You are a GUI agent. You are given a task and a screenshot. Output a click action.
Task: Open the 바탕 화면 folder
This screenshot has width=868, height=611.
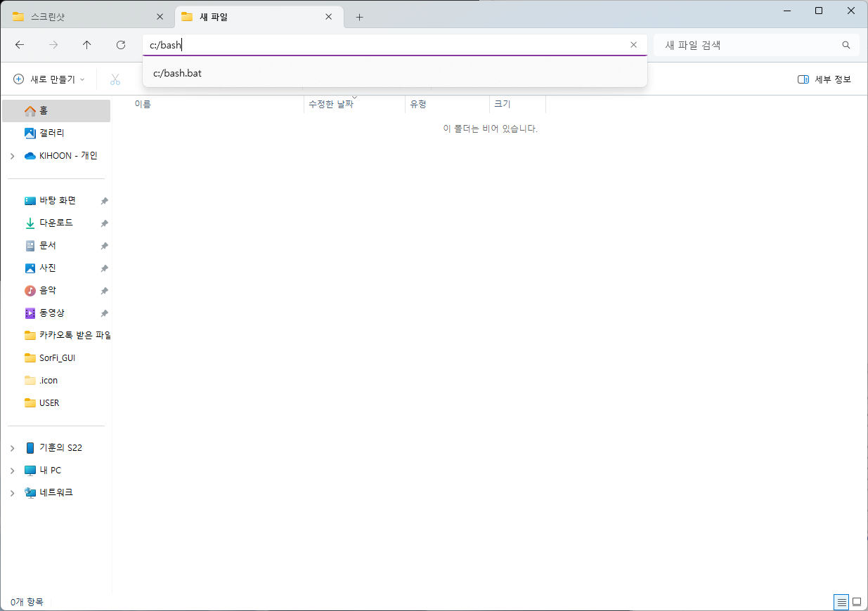click(56, 201)
